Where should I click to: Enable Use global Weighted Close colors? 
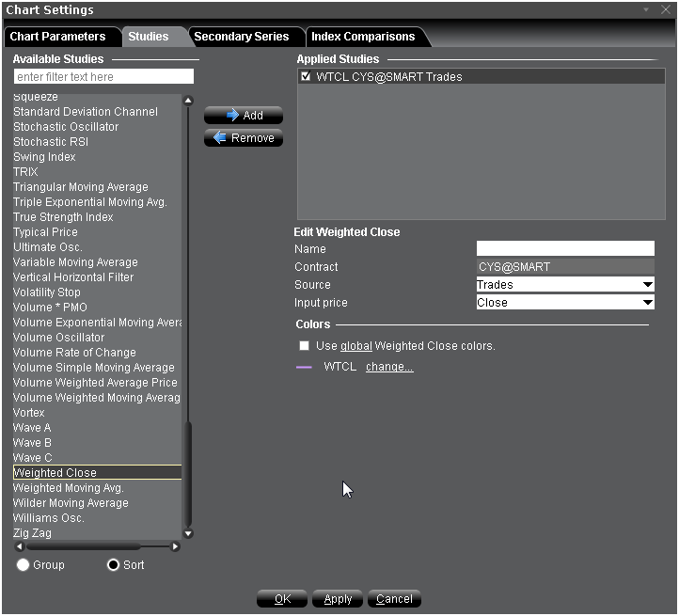(304, 346)
